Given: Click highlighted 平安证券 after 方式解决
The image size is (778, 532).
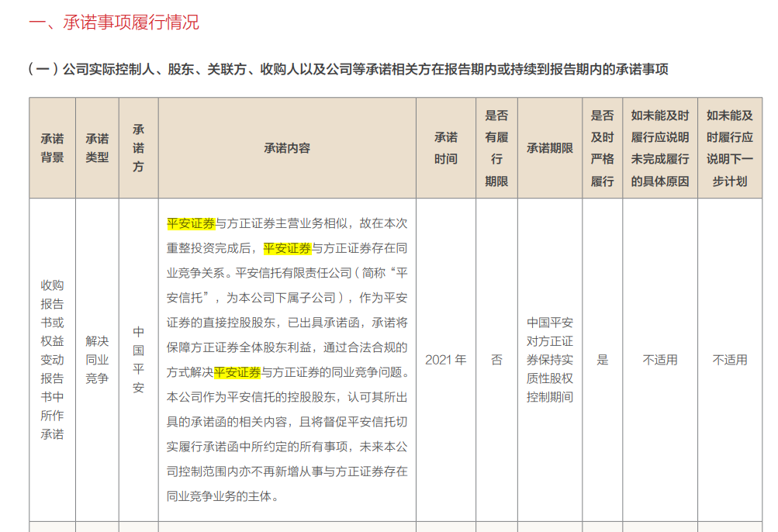Looking at the screenshot, I should [x=237, y=372].
